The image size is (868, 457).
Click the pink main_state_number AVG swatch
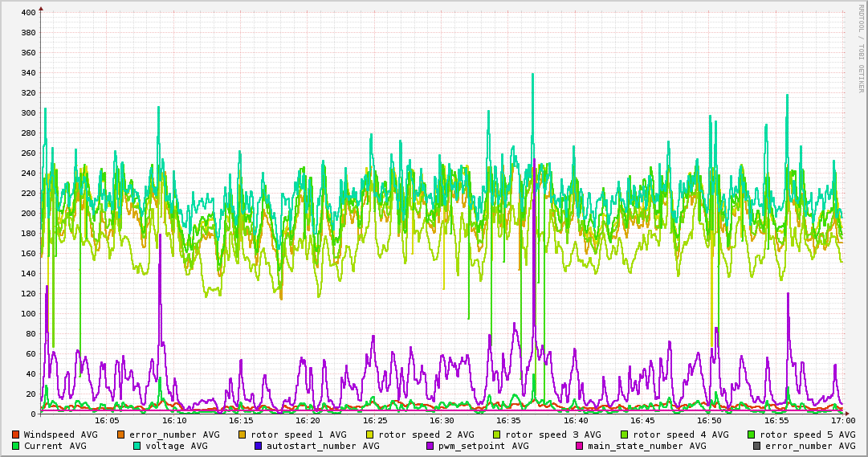point(579,446)
